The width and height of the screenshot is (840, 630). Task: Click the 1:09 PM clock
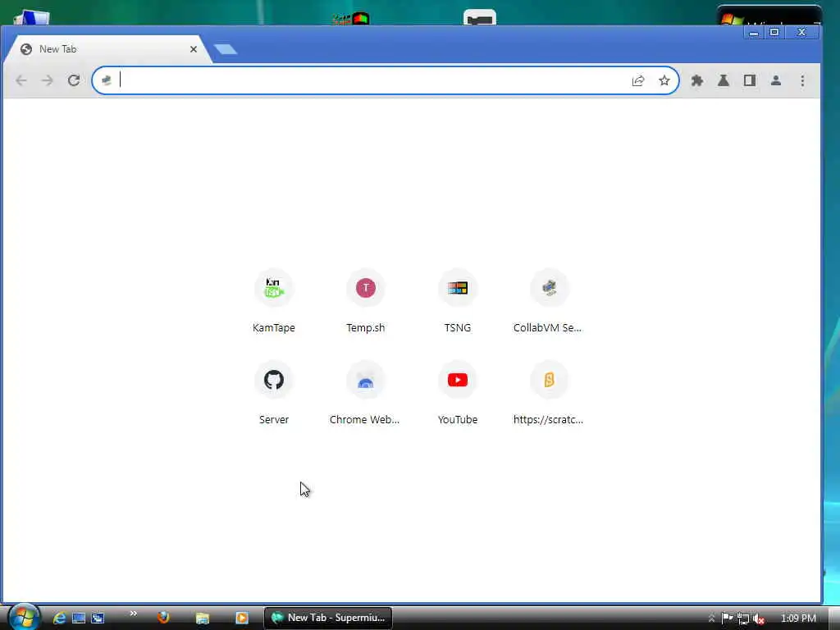(x=798, y=619)
